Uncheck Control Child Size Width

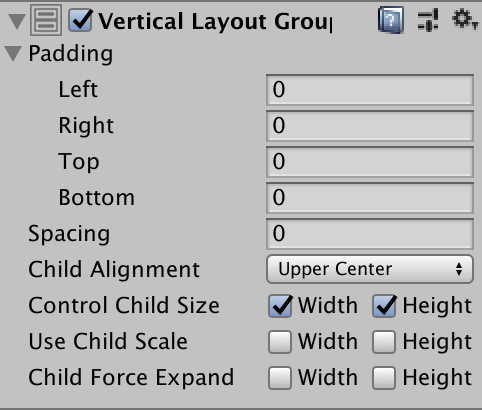[280, 306]
